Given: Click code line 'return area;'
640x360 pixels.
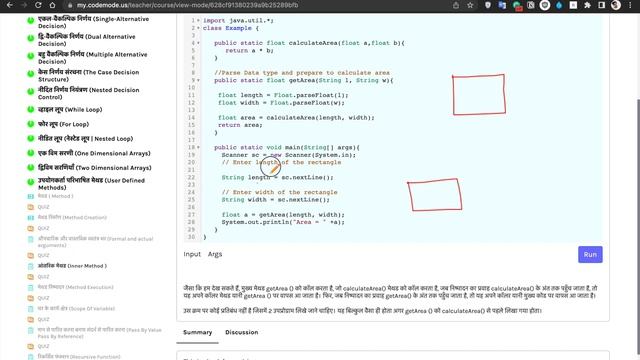Looking at the screenshot, I should point(240,125).
